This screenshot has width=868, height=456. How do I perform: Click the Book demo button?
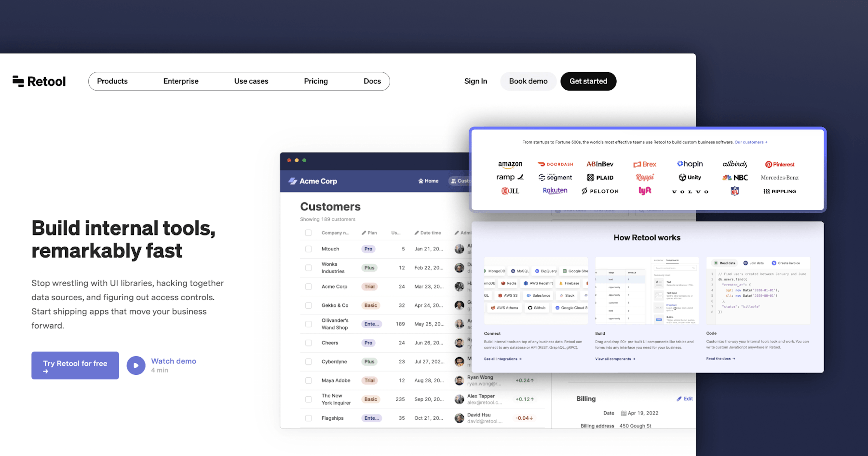pos(528,81)
